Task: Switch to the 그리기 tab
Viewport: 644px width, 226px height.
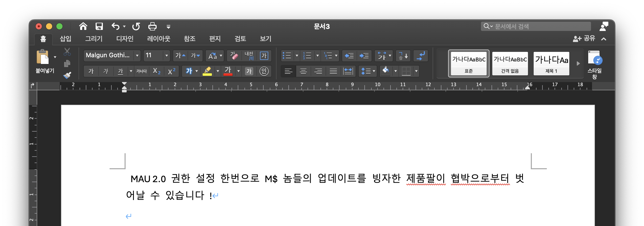Action: tap(94, 39)
